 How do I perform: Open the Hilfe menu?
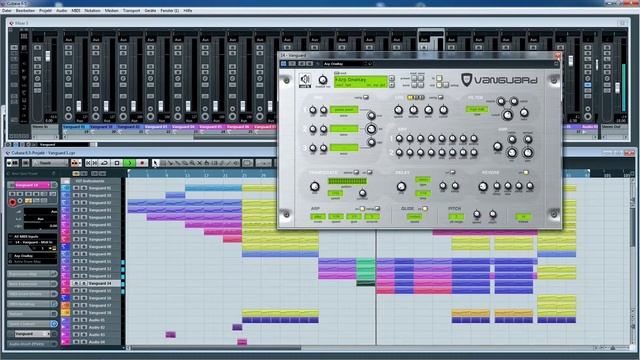point(188,11)
